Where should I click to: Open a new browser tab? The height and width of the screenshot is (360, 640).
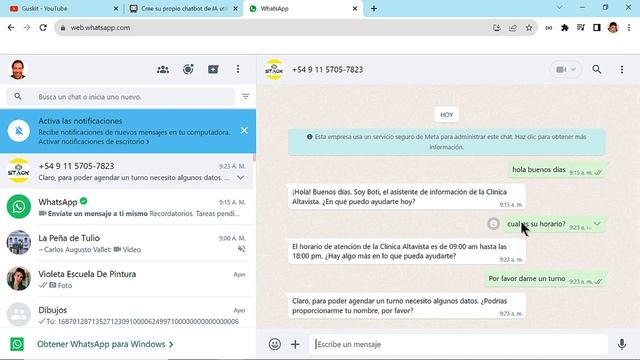pyautogui.click(x=374, y=8)
